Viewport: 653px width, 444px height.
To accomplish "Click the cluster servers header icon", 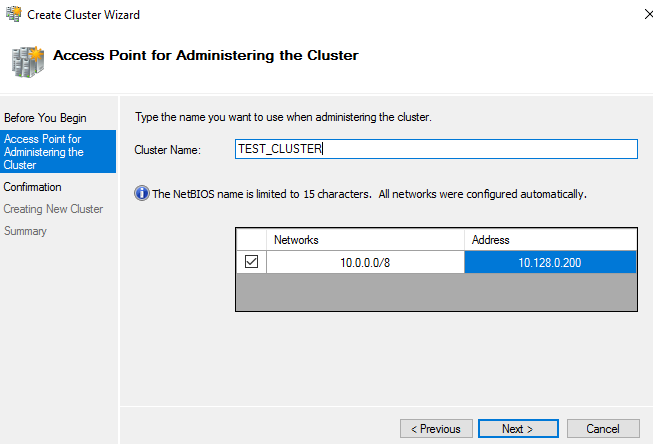I will pos(26,59).
